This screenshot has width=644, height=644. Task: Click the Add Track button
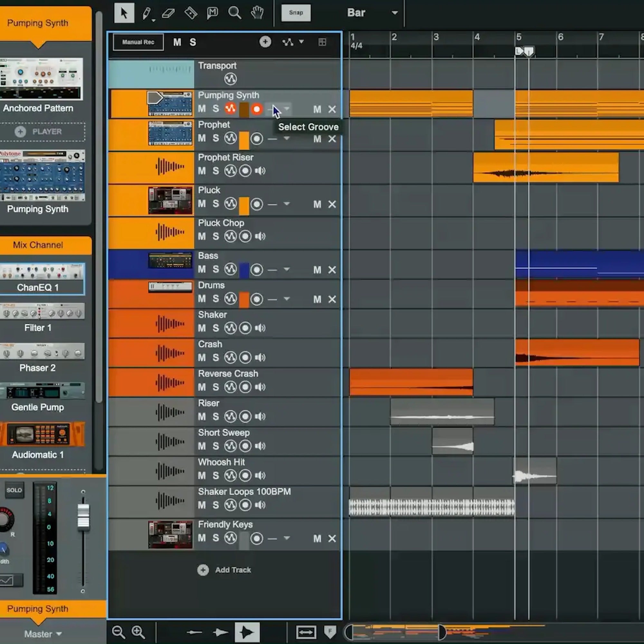coord(224,570)
